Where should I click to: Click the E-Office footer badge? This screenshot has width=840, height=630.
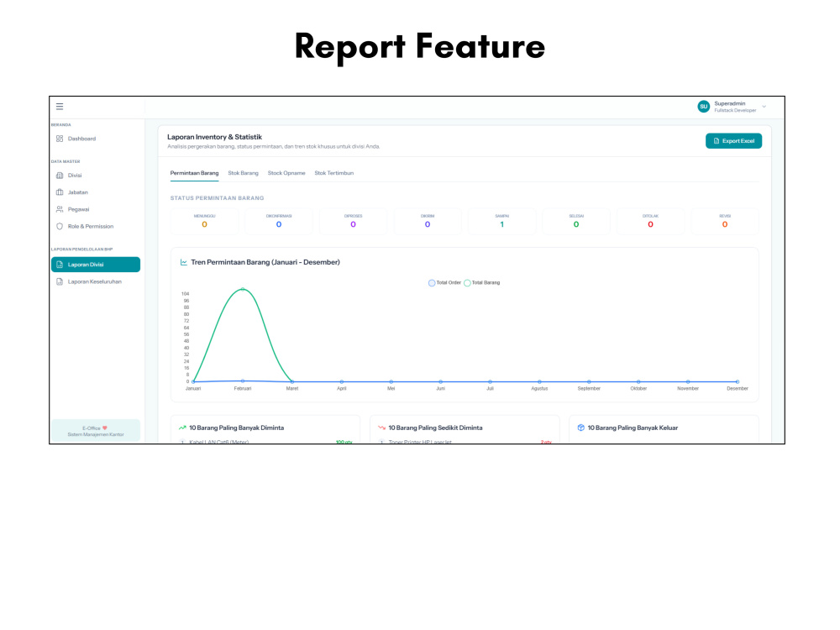coord(96,431)
